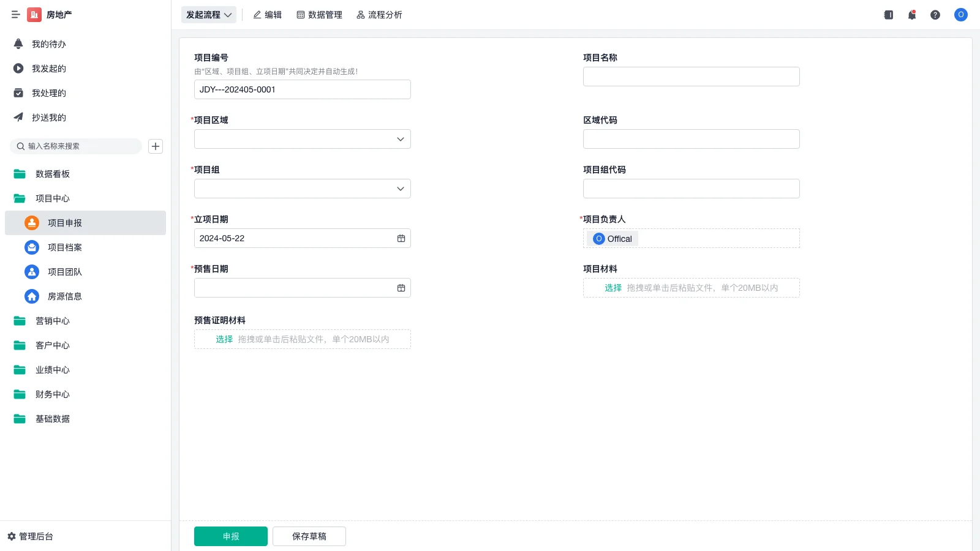Open the 项目区域 dropdown
Image resolution: width=980 pixels, height=551 pixels.
303,139
